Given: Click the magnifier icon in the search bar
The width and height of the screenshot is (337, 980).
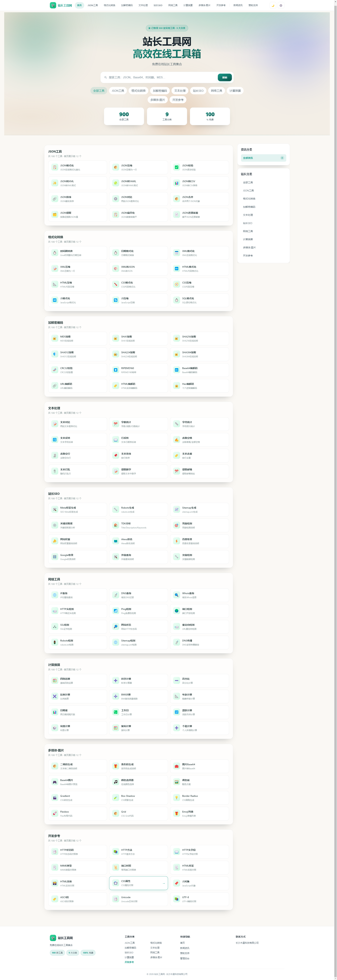Looking at the screenshot, I should 105,78.
